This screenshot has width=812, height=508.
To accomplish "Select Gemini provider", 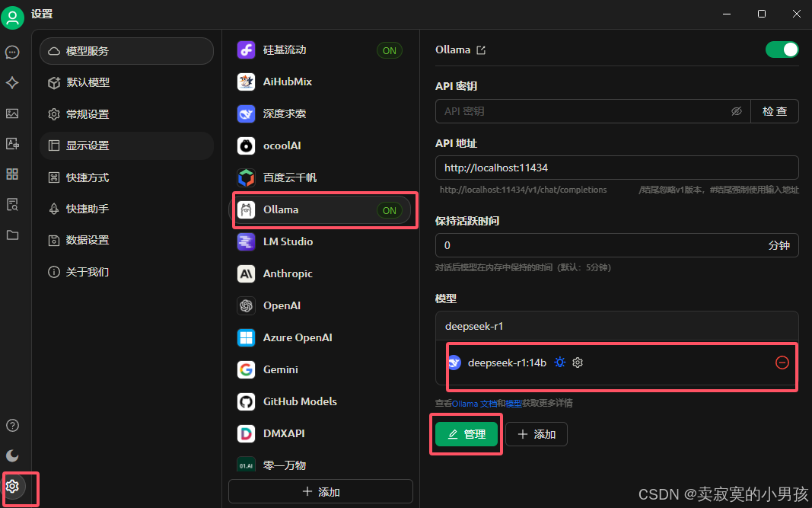I will click(320, 369).
